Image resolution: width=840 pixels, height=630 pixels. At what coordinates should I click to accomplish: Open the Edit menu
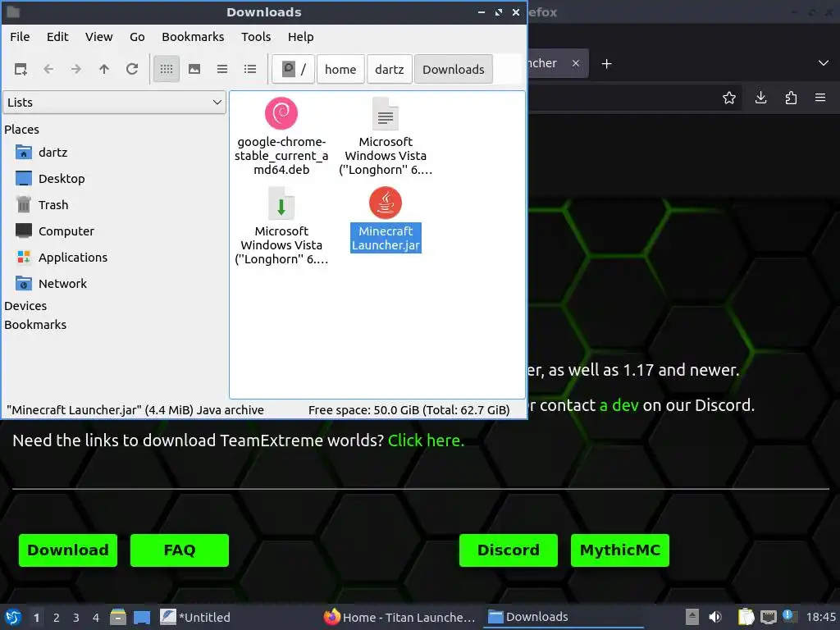[x=57, y=37]
